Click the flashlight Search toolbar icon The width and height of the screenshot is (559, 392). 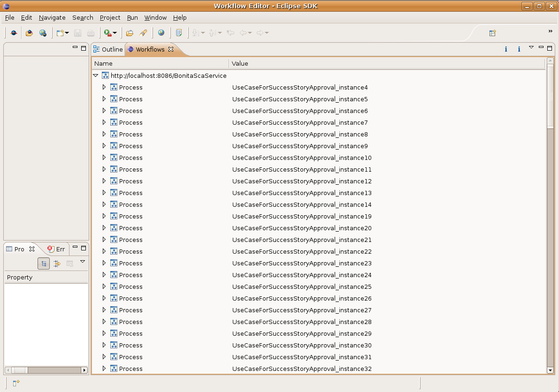pyautogui.click(x=143, y=33)
